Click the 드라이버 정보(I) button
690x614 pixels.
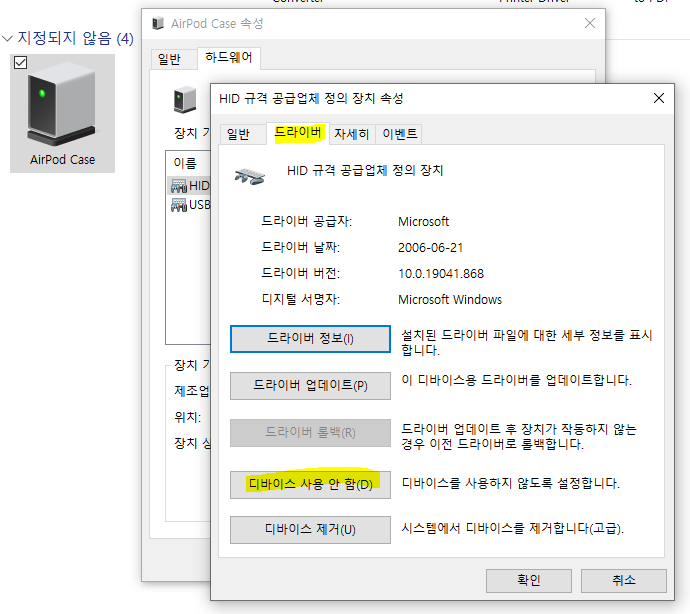coord(310,338)
